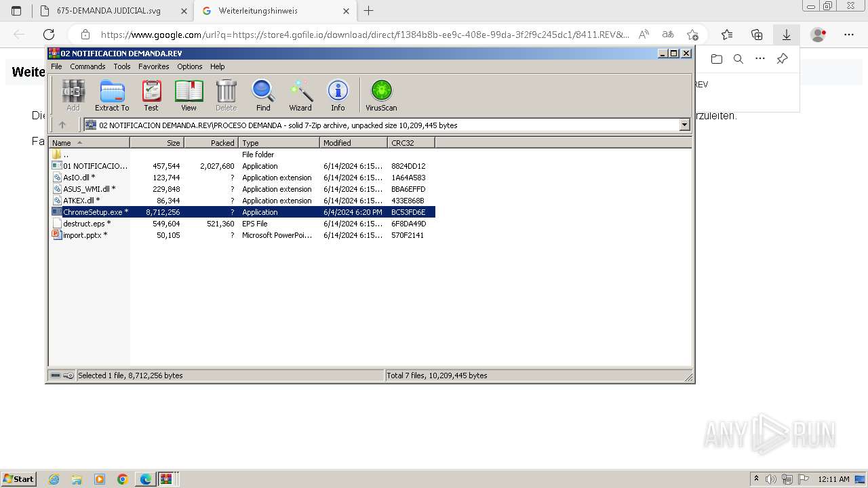This screenshot has height=488, width=868.
Task: Click the volume icon in system tray
Action: point(770,479)
